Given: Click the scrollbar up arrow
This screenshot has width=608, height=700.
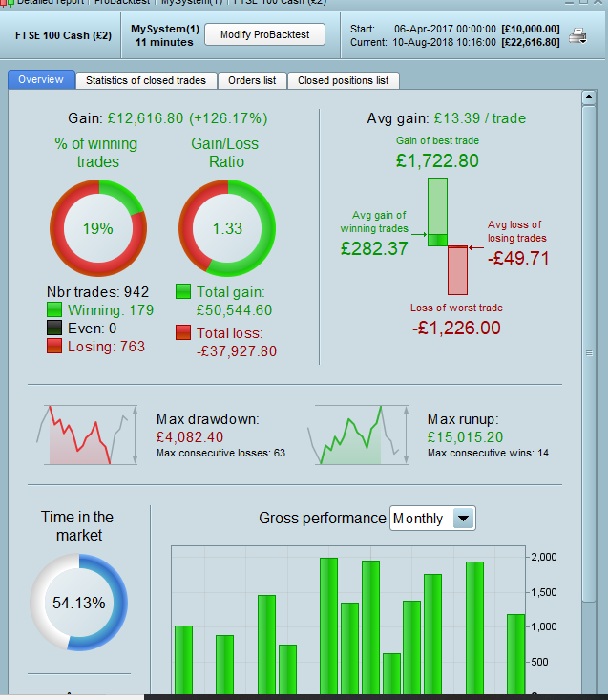Looking at the screenshot, I should 589,96.
